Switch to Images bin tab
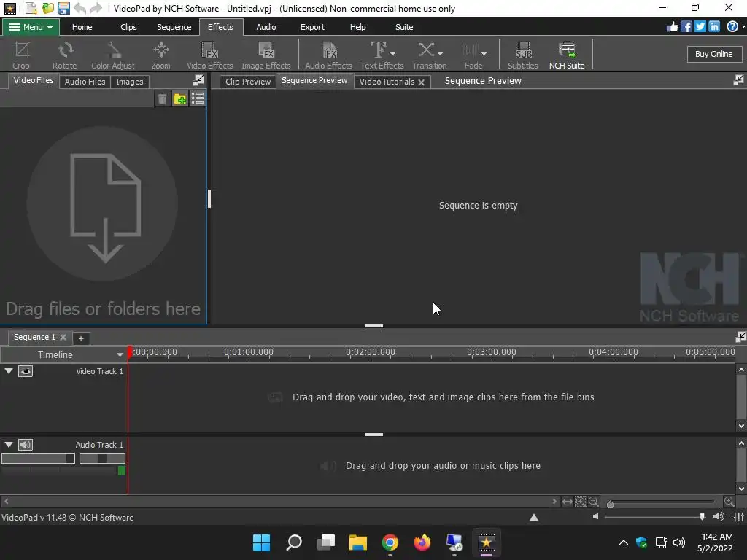 pyautogui.click(x=130, y=82)
